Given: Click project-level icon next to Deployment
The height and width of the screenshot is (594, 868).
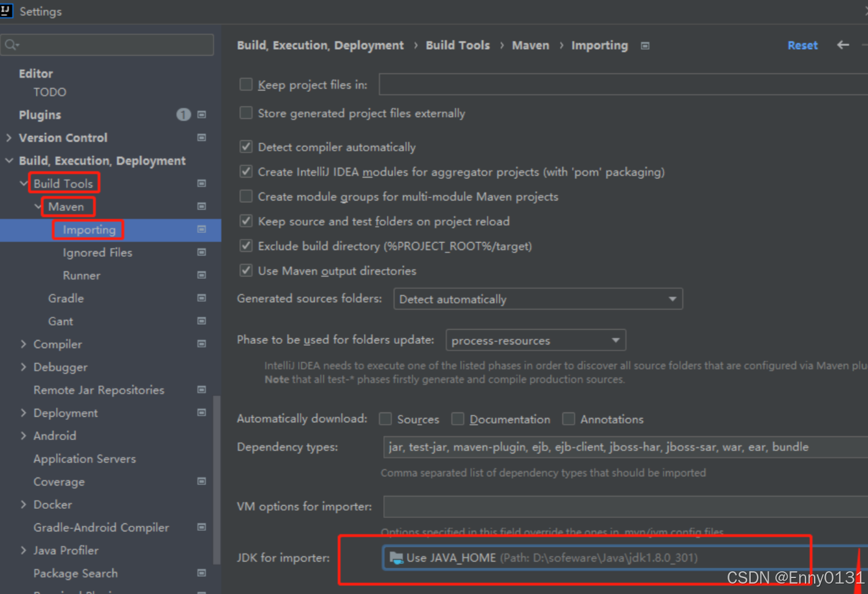Looking at the screenshot, I should 202,413.
